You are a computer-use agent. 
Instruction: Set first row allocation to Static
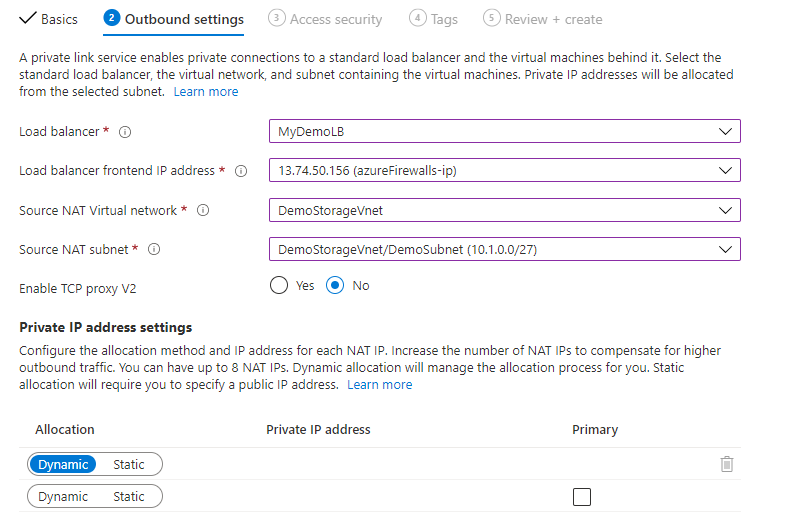point(129,464)
